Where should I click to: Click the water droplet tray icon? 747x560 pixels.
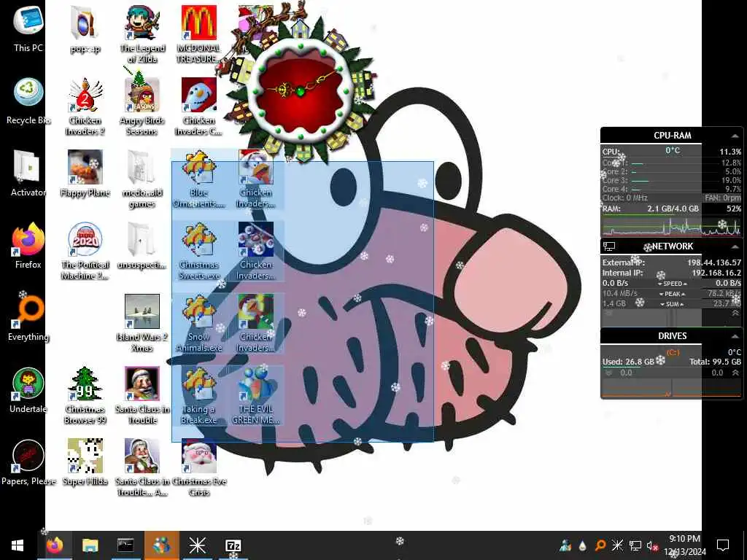[x=583, y=545]
